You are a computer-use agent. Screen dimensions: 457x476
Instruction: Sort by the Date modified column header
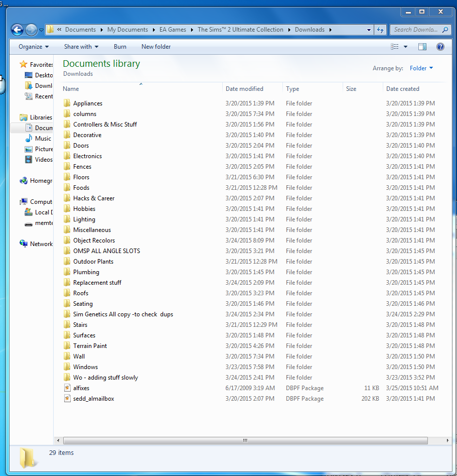(245, 89)
